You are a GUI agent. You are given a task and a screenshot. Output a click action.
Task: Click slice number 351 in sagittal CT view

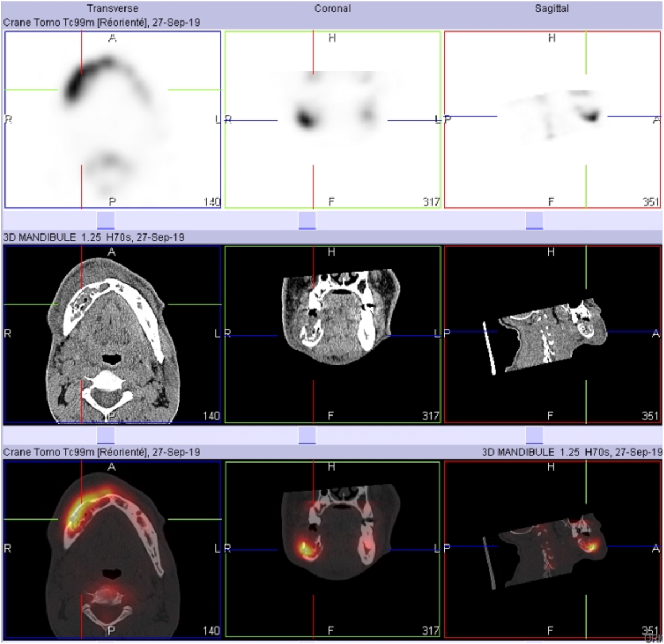click(651, 416)
